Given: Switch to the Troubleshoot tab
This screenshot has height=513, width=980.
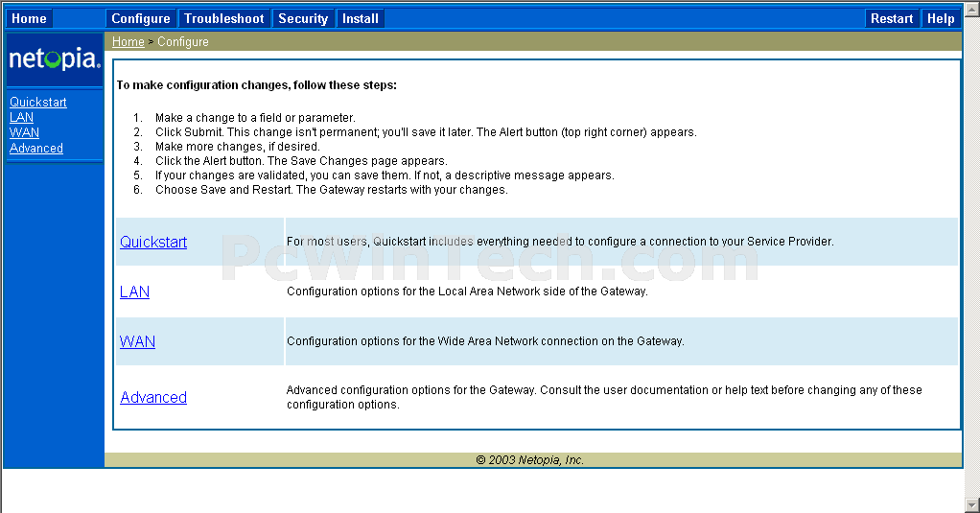Looking at the screenshot, I should [x=223, y=19].
